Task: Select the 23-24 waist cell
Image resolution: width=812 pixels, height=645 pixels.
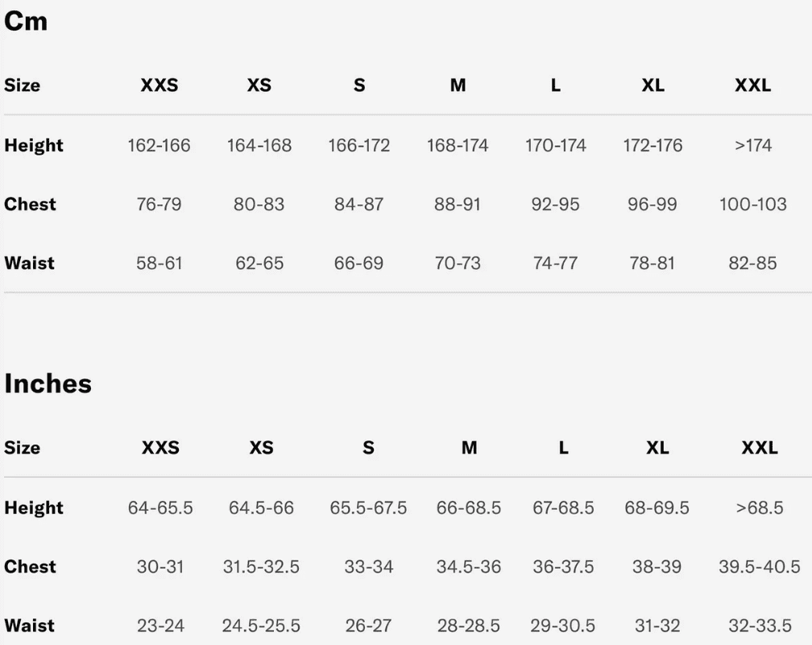Action: [160, 626]
